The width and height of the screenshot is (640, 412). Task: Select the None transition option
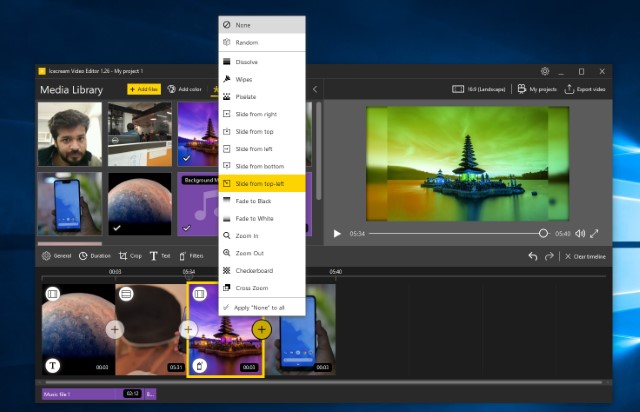tap(262, 25)
